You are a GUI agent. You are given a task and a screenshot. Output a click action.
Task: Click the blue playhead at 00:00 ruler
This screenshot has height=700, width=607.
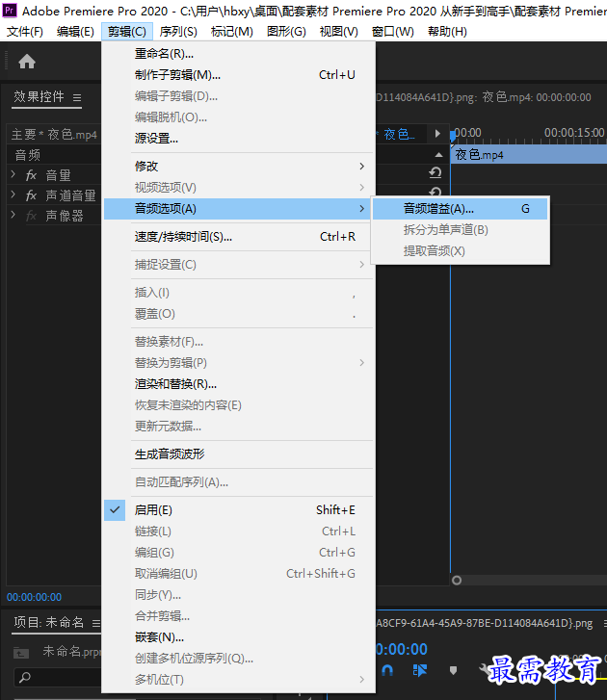point(453,136)
